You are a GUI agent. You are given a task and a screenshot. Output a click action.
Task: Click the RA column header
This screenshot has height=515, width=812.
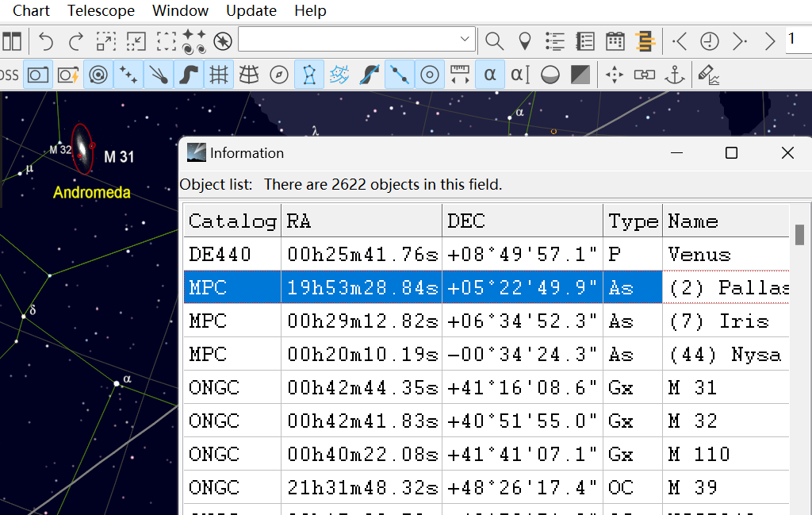click(x=362, y=221)
